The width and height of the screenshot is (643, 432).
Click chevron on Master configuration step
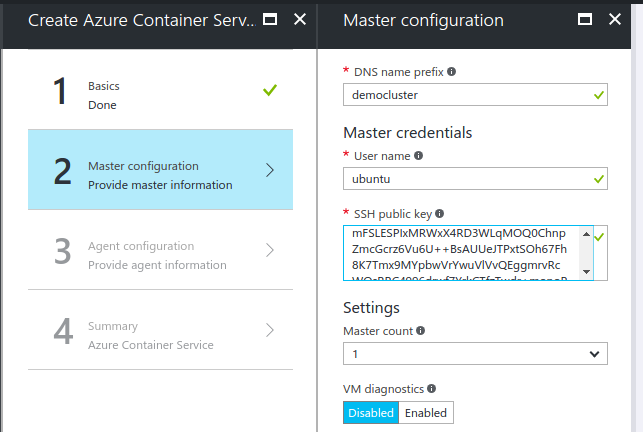click(269, 170)
